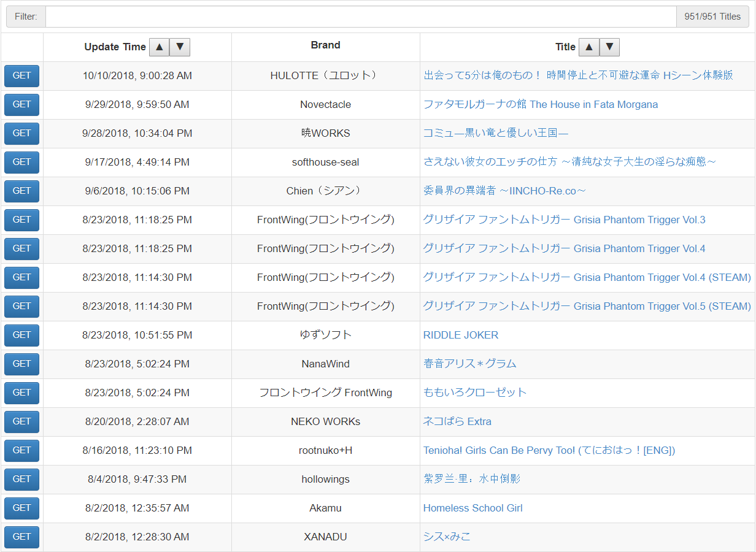This screenshot has width=756, height=552.
Task: Select brand cell softhouse-seal
Action: pyautogui.click(x=326, y=163)
